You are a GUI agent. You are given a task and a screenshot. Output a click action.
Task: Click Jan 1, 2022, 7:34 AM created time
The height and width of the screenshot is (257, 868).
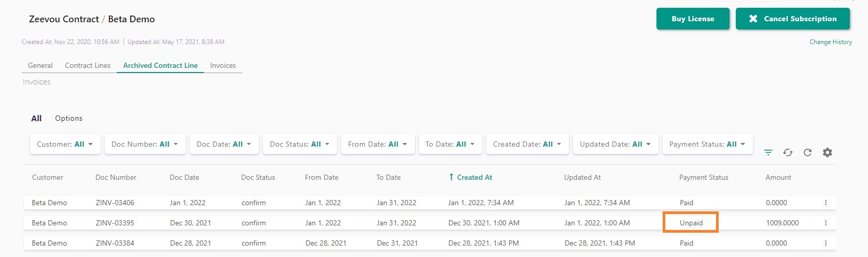tap(481, 203)
